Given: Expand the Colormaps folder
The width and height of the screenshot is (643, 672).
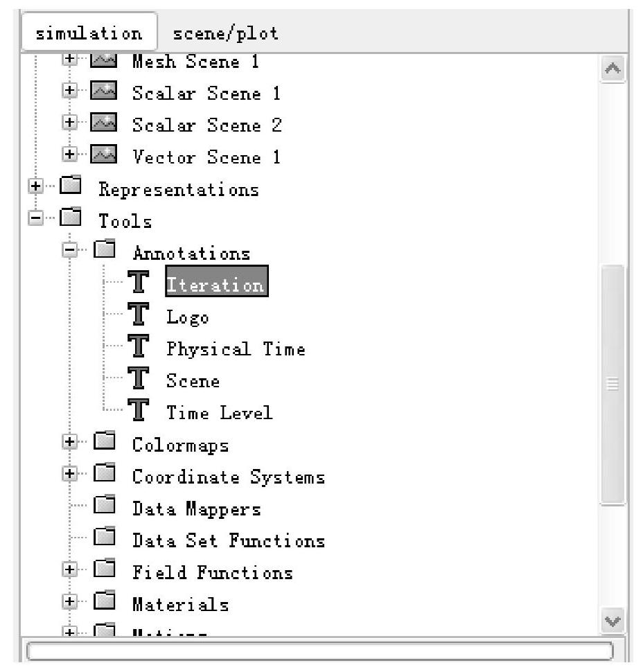Looking at the screenshot, I should click(x=69, y=445).
